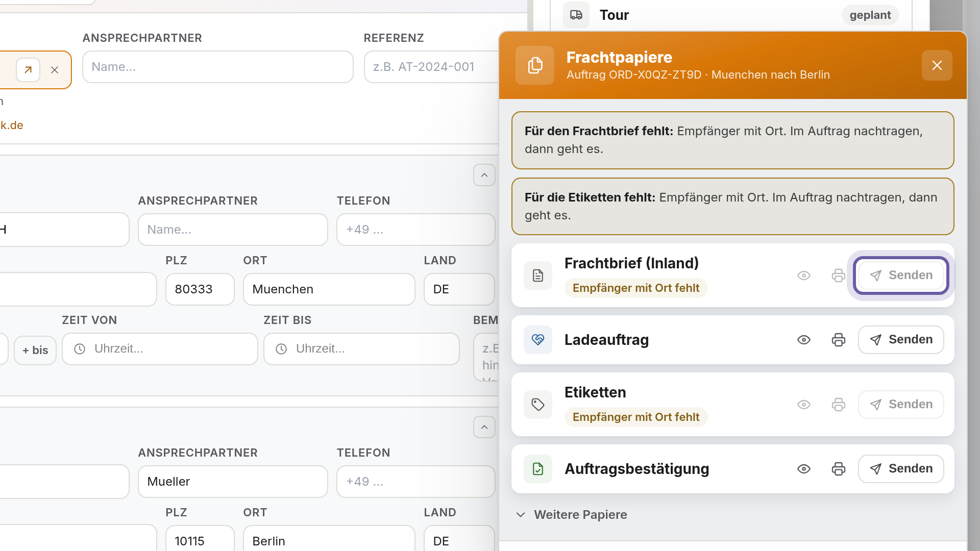Click the geplant status badge
The width and height of the screenshot is (980, 551).
tap(870, 15)
